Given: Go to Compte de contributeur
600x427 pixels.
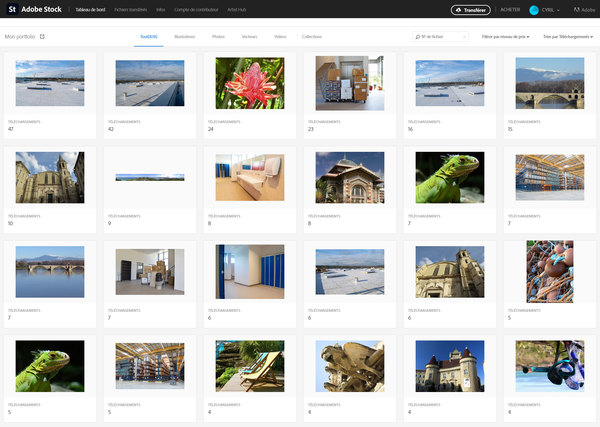Looking at the screenshot, I should (x=193, y=10).
